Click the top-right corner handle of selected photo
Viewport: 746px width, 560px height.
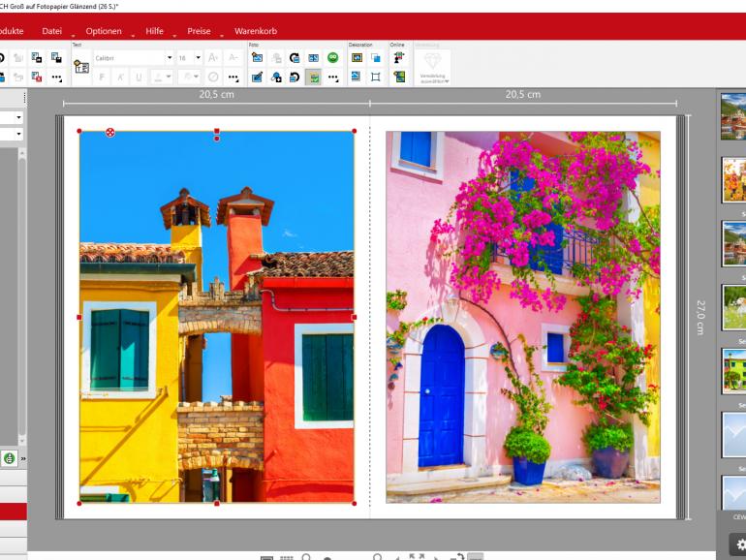coord(354,131)
